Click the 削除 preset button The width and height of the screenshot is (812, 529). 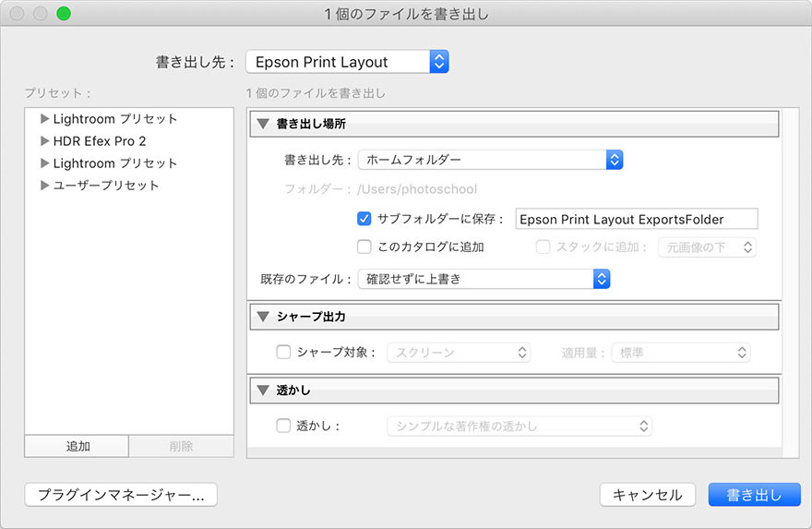181,446
